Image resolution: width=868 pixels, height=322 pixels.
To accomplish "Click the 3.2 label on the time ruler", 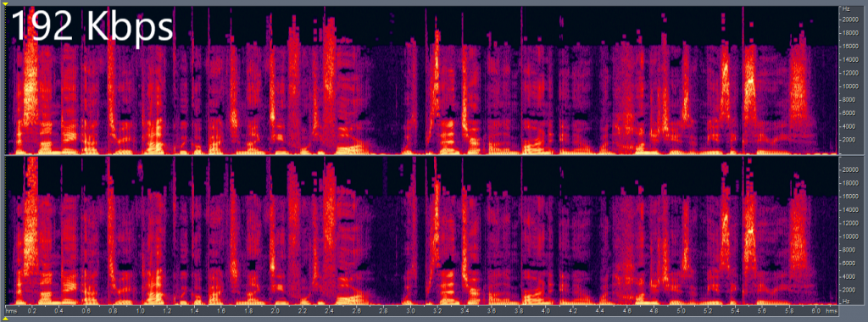I will pos(437,311).
